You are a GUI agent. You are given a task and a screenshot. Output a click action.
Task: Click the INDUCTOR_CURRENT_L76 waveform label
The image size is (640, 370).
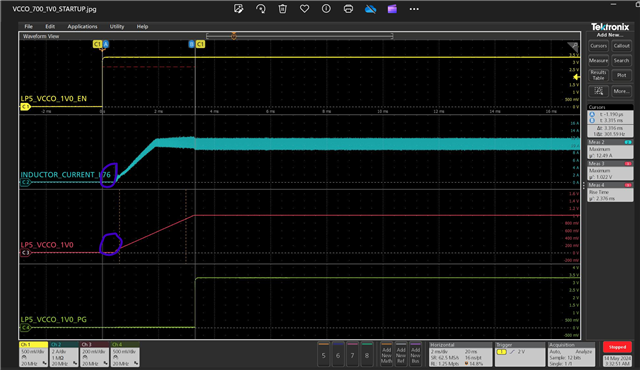pos(65,175)
